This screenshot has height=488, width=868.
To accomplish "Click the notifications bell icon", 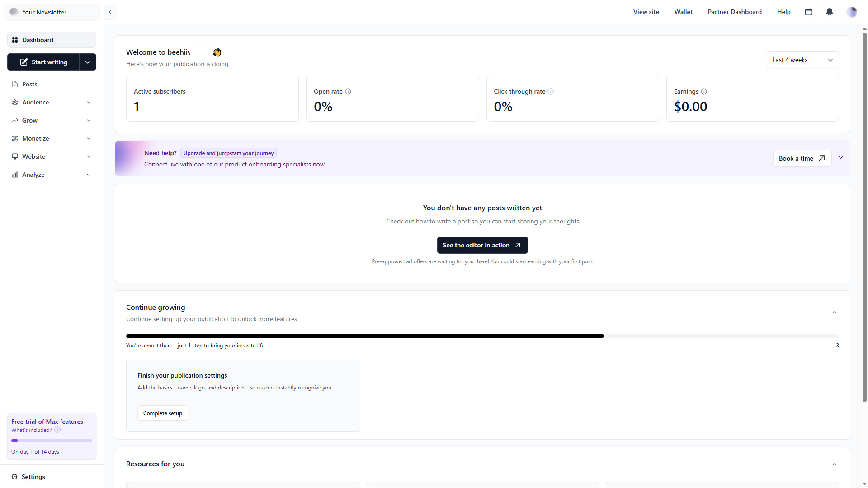I will click(x=829, y=12).
